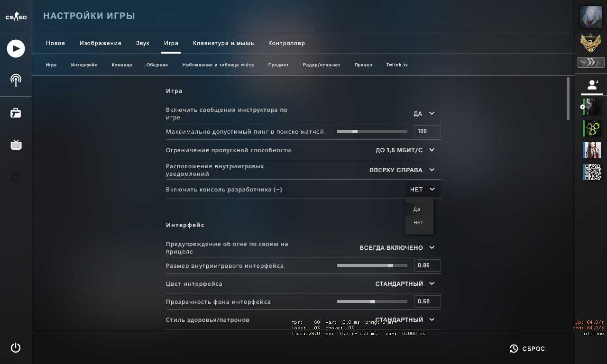Image resolution: width=607 pixels, height=364 pixels.
Task: Expand notification position ВВЕРХУ СПРАВА dropdown
Action: [403, 170]
